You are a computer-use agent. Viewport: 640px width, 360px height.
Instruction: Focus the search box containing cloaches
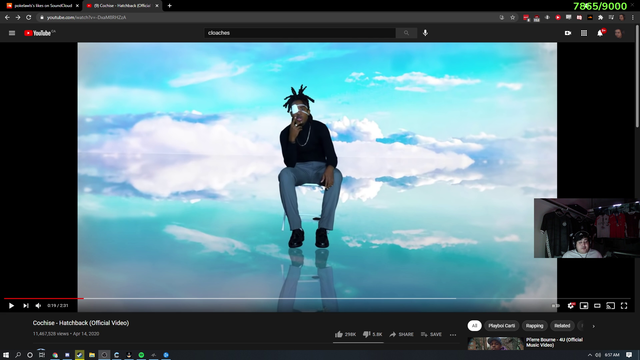[300, 33]
